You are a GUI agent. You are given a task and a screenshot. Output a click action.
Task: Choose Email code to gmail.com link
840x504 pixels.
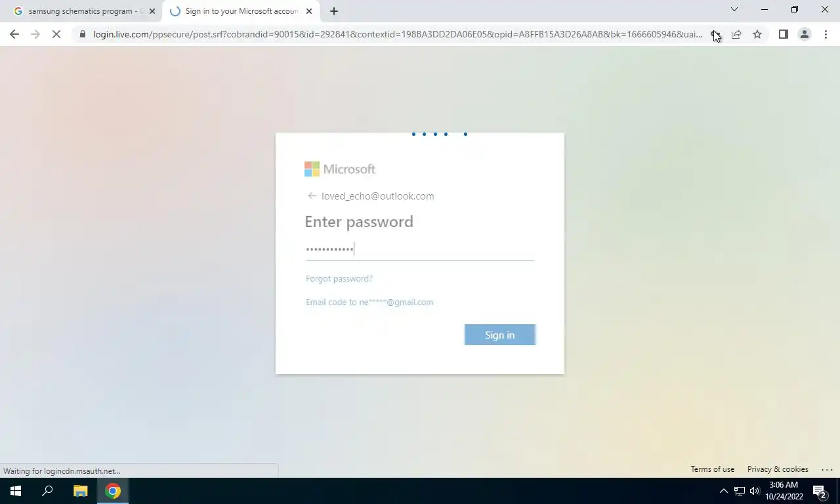[369, 302]
